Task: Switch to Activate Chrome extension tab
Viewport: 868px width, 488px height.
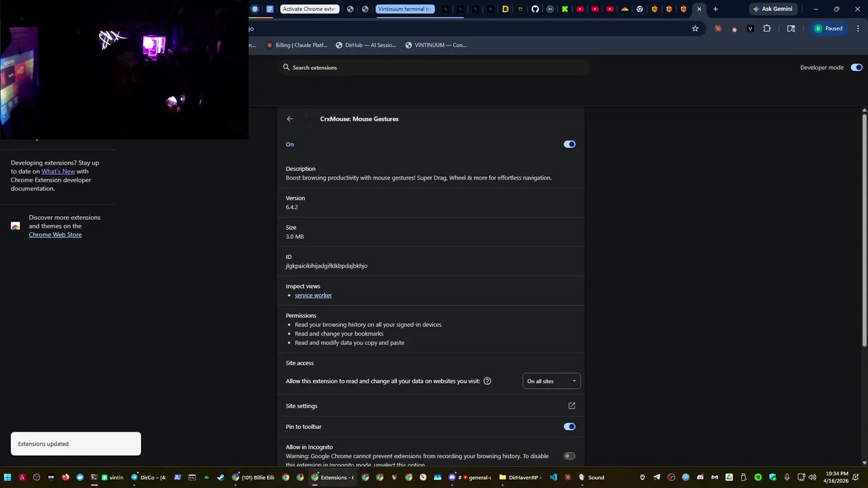Action: click(x=309, y=9)
